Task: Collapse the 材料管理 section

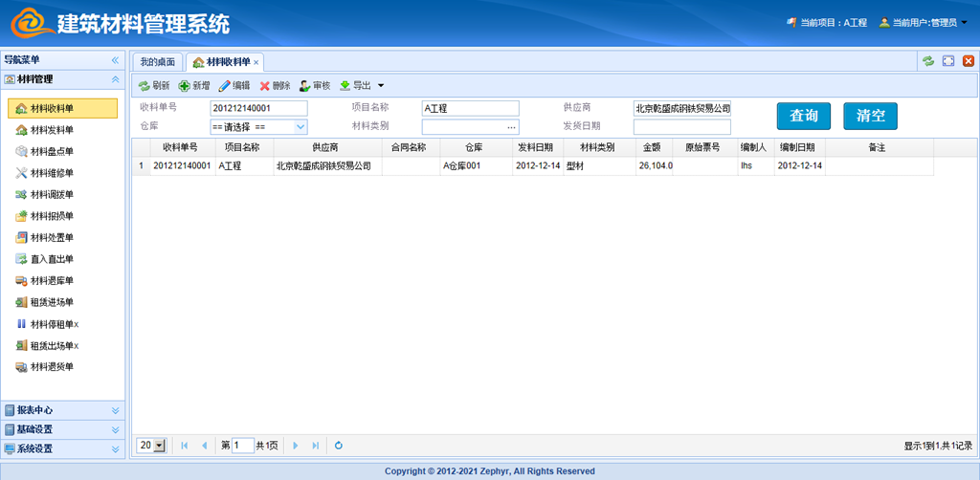Action: (115, 79)
